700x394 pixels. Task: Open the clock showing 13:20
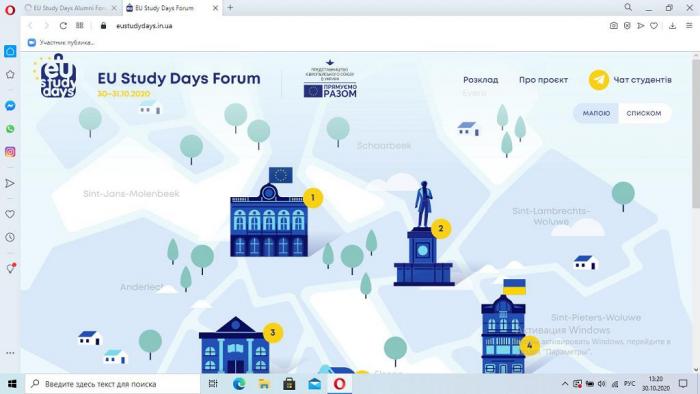(655, 384)
